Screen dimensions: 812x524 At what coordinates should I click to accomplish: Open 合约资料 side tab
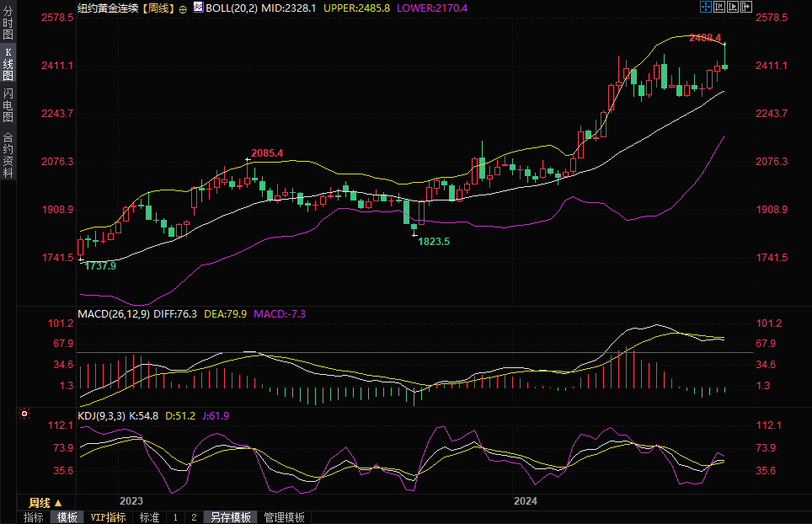coord(8,155)
